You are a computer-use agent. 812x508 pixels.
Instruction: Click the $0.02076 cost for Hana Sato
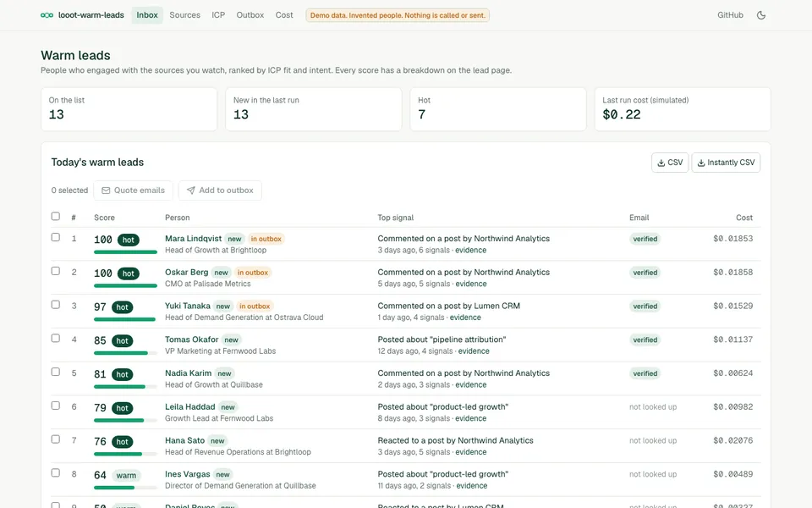732,440
